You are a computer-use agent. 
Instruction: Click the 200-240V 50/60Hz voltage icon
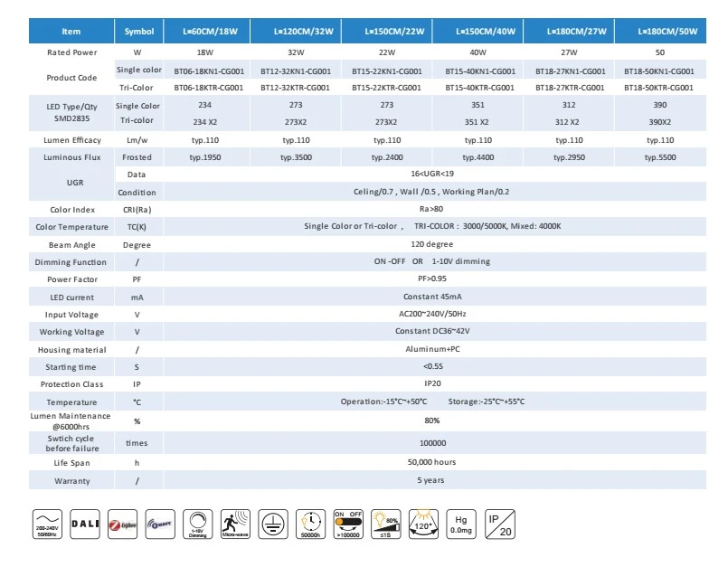point(47,524)
